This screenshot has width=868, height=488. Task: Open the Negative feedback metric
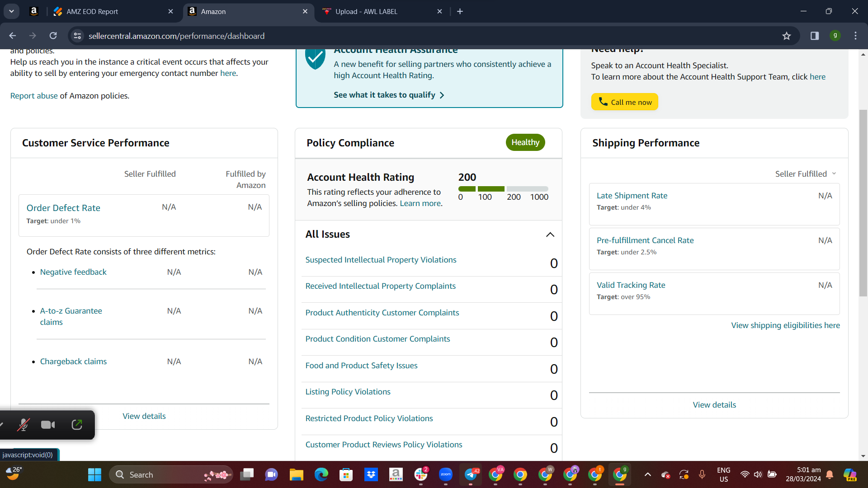[x=73, y=272]
